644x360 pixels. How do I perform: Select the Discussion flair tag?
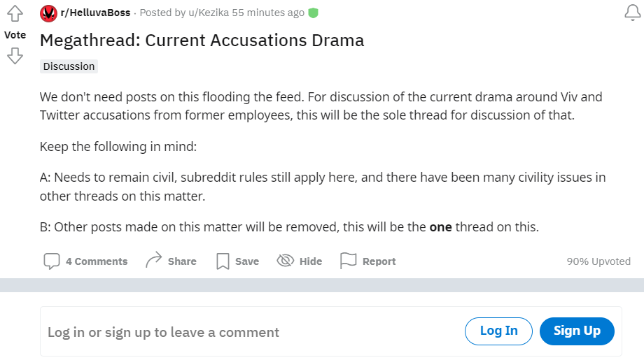coord(69,66)
